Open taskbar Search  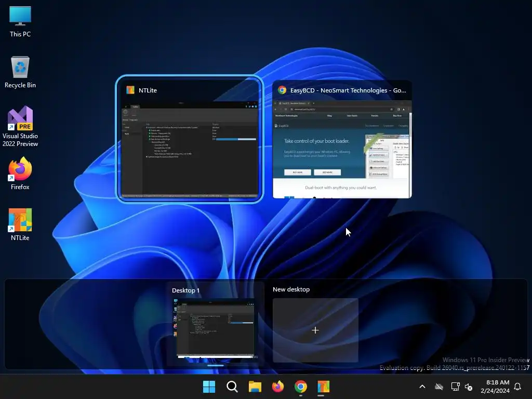[232, 387]
